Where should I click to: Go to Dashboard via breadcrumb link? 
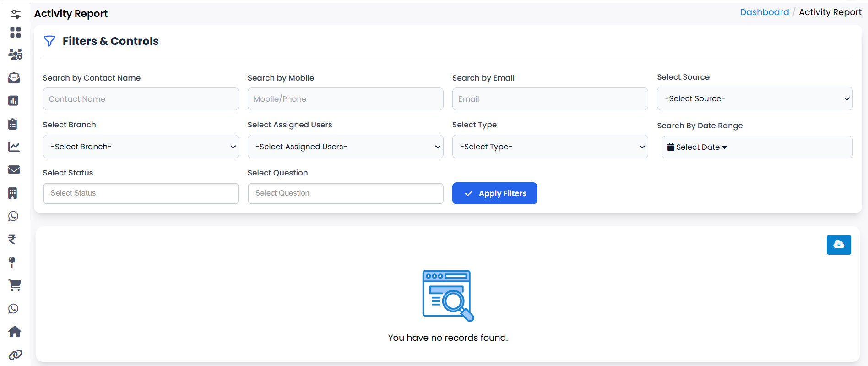pos(764,12)
